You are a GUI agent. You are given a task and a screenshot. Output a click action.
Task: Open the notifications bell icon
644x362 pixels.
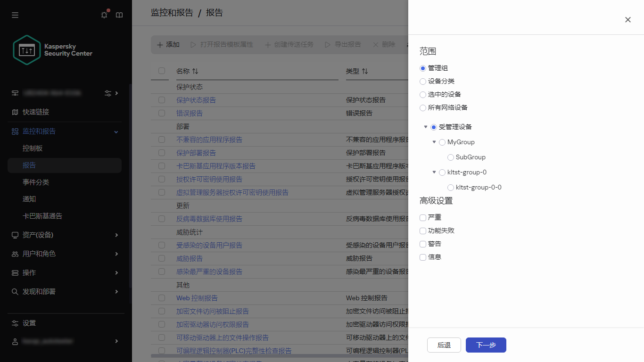click(104, 15)
